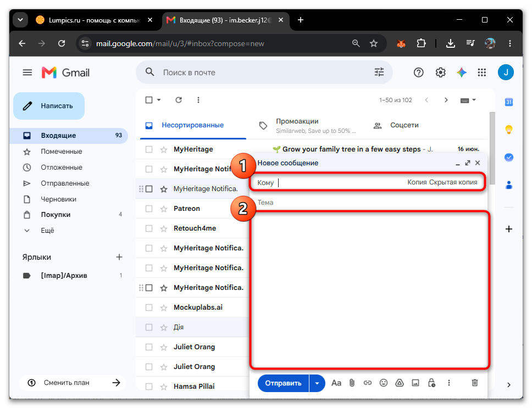Open the insert emoji picker
This screenshot has width=532, height=408.
(384, 383)
